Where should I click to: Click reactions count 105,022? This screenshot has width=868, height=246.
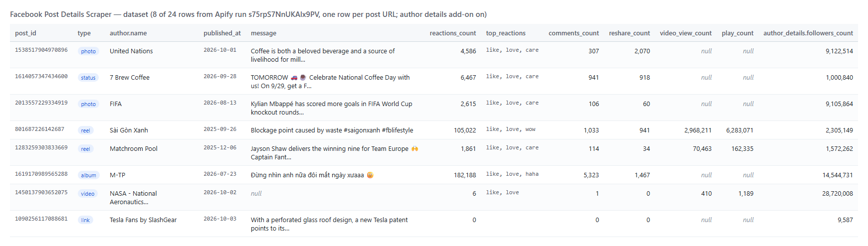[x=465, y=130]
